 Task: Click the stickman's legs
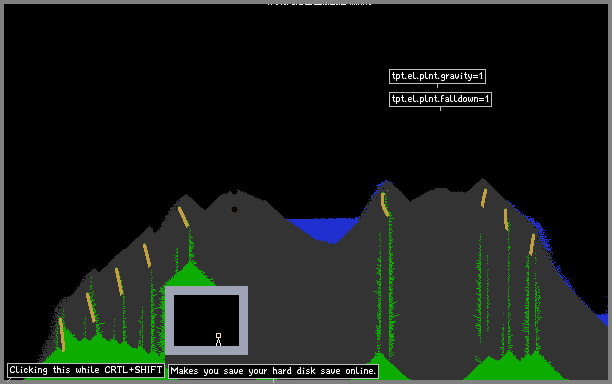click(219, 342)
